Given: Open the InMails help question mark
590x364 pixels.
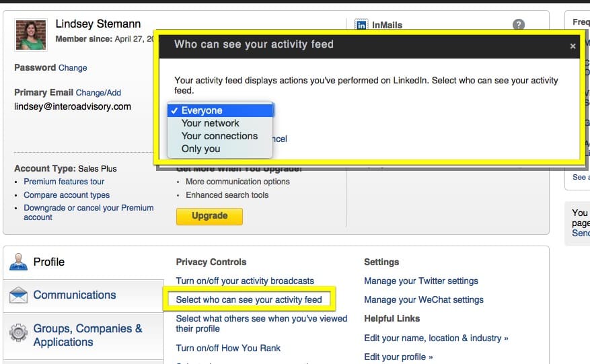Looking at the screenshot, I should click(519, 25).
